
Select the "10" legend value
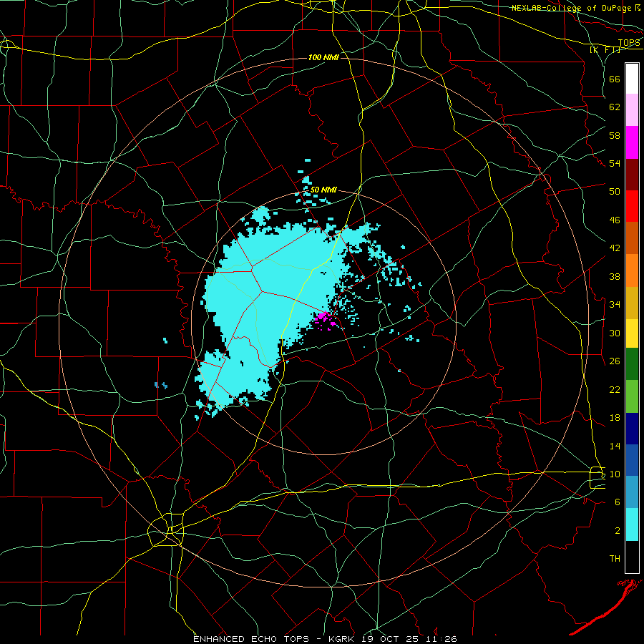(x=615, y=474)
